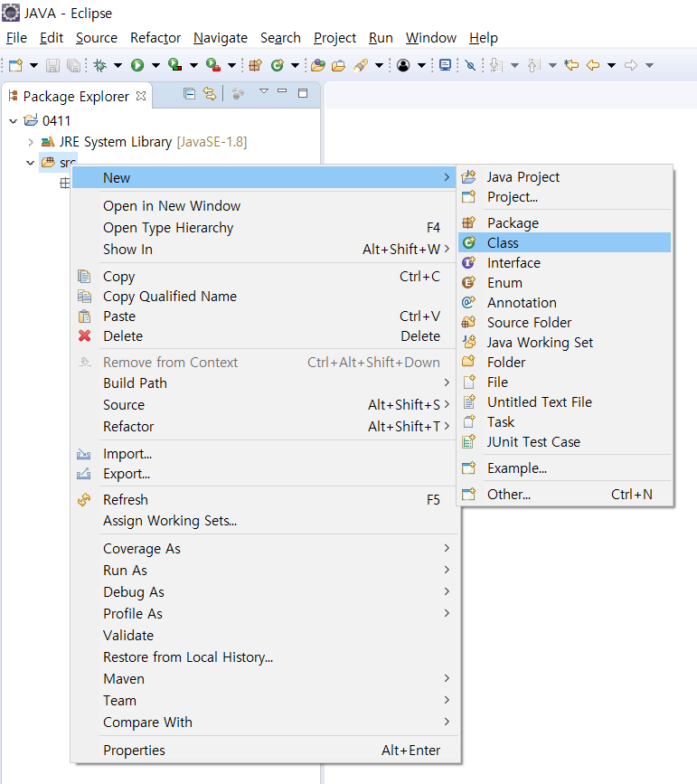697x784 pixels.
Task: Toggle the Mark Occurrences pin icon
Action: click(470, 65)
